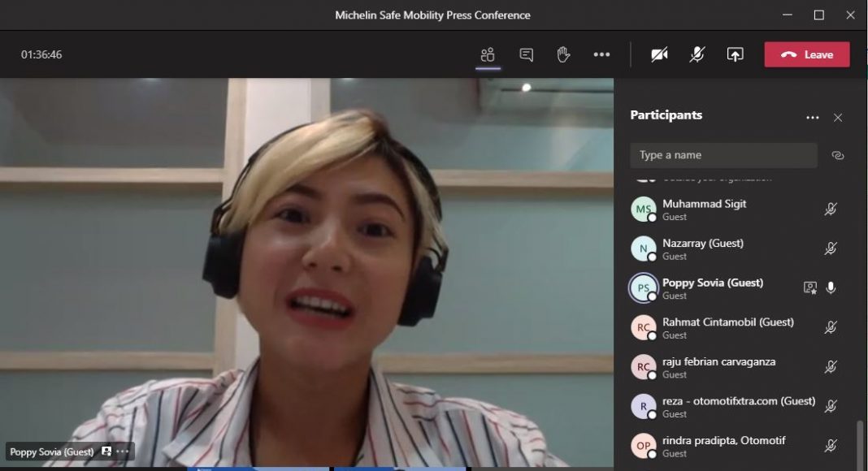Open options ellipsis on Poppy Sovia video label
This screenshot has height=471, width=868.
pos(123,452)
